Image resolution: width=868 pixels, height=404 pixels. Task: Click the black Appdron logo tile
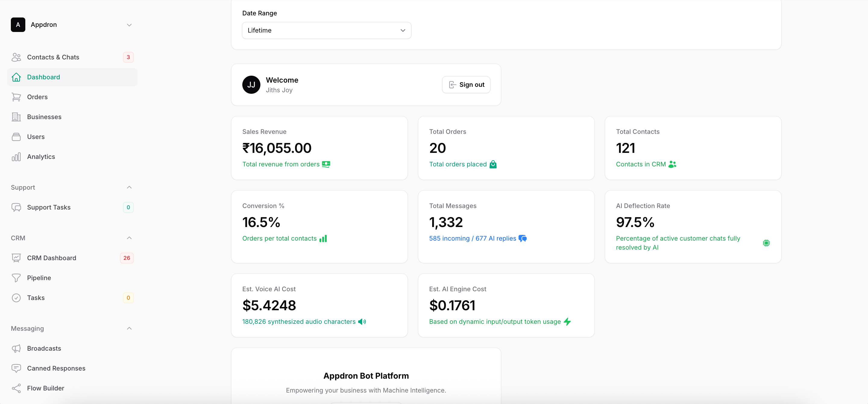coord(18,25)
